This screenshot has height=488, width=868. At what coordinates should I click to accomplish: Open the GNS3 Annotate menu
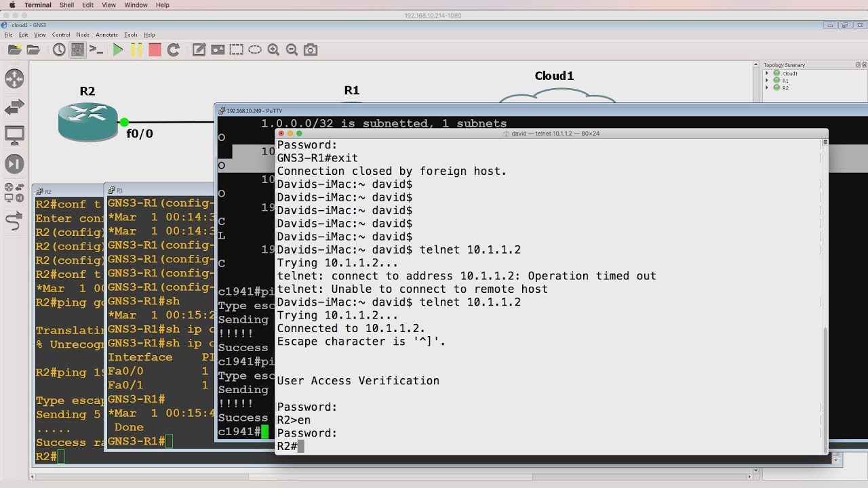[x=107, y=35]
